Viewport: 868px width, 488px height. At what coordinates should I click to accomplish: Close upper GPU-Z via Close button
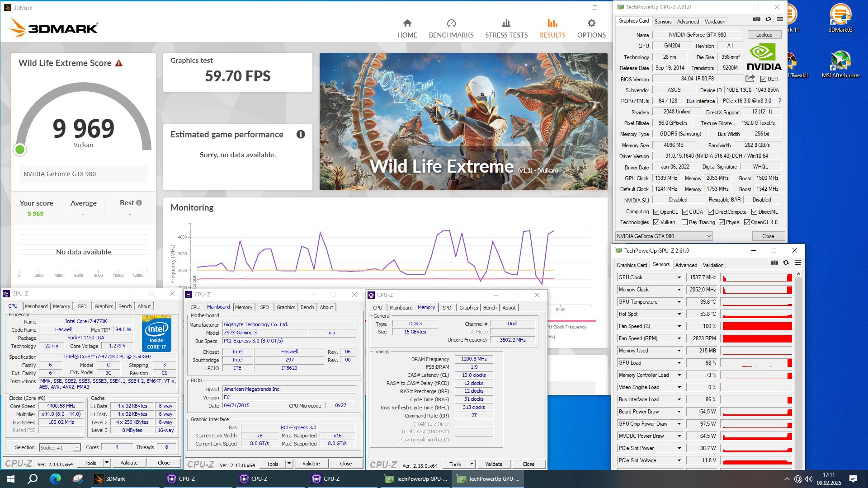click(x=768, y=236)
